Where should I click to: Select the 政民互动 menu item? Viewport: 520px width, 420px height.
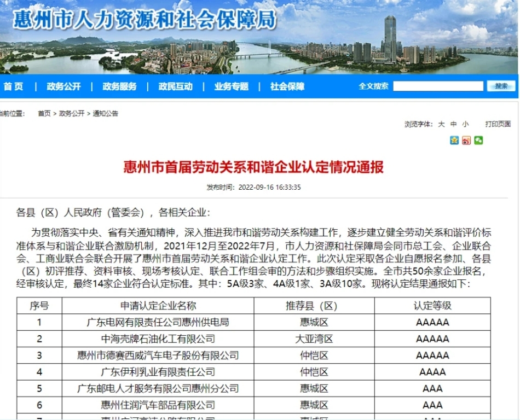[176, 86]
